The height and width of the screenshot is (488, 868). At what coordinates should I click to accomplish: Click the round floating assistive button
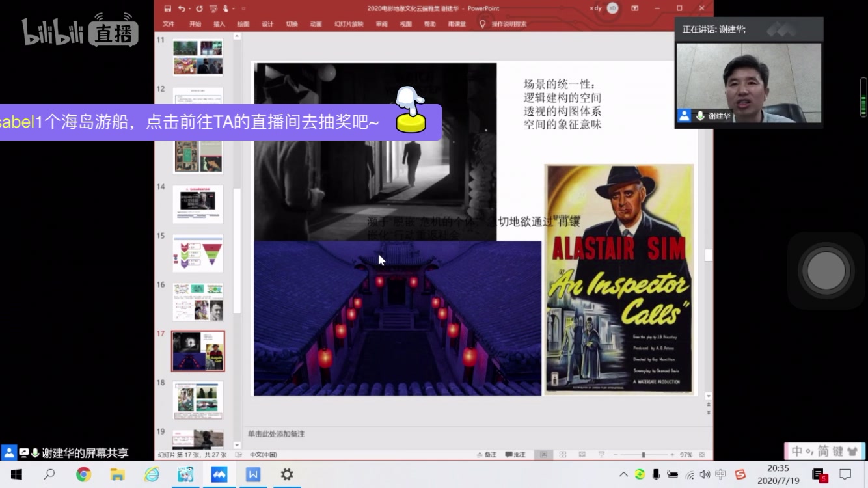pos(826,270)
